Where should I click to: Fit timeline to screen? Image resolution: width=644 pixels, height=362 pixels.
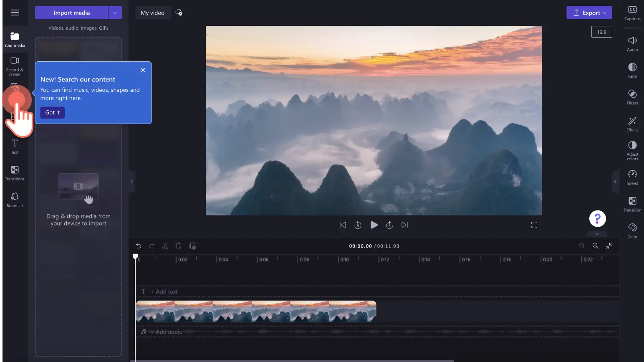[609, 246]
